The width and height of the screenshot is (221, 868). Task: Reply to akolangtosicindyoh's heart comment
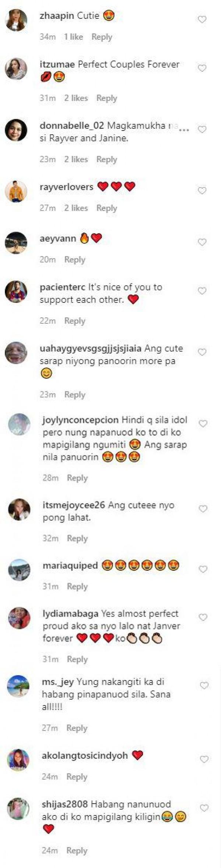point(77,776)
